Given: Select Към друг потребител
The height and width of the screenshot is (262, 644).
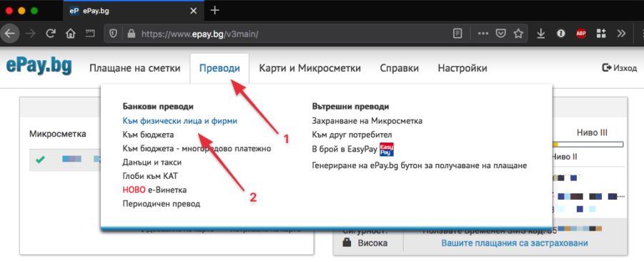Looking at the screenshot, I should click(352, 135).
